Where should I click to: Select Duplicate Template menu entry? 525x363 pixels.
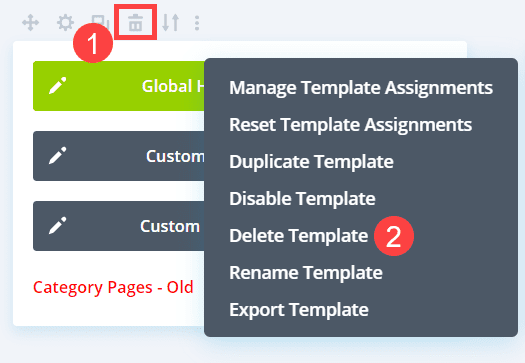pos(311,162)
